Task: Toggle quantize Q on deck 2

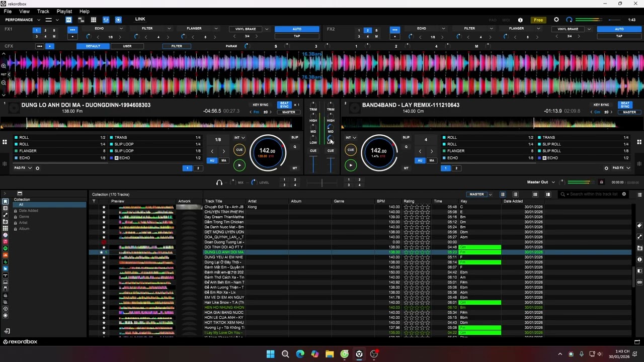Action: click(406, 147)
